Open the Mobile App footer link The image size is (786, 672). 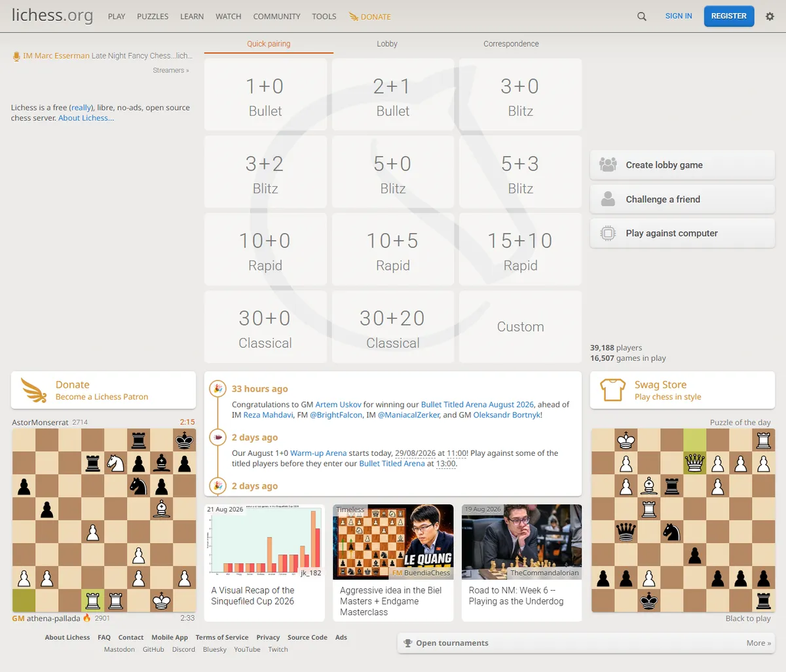(170, 637)
